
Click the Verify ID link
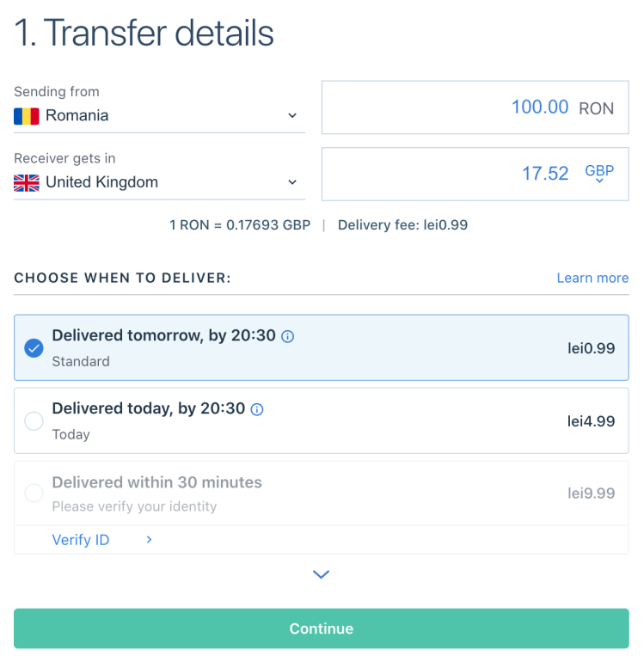click(81, 540)
